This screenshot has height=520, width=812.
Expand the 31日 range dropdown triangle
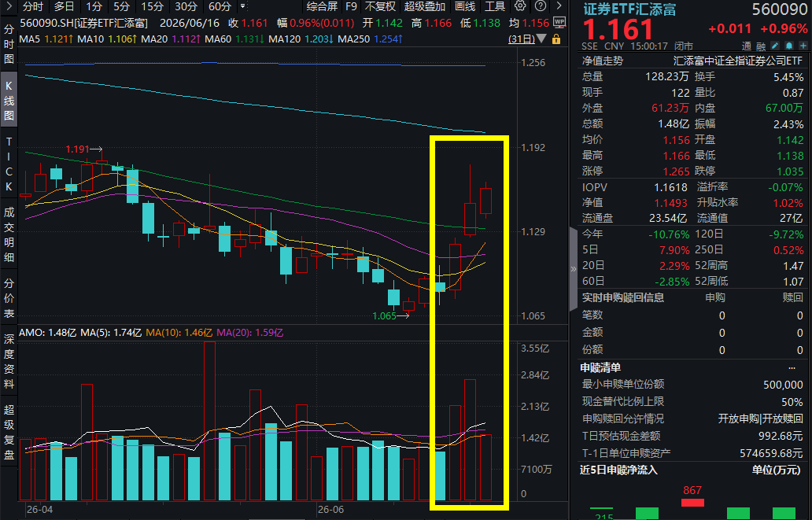point(541,39)
